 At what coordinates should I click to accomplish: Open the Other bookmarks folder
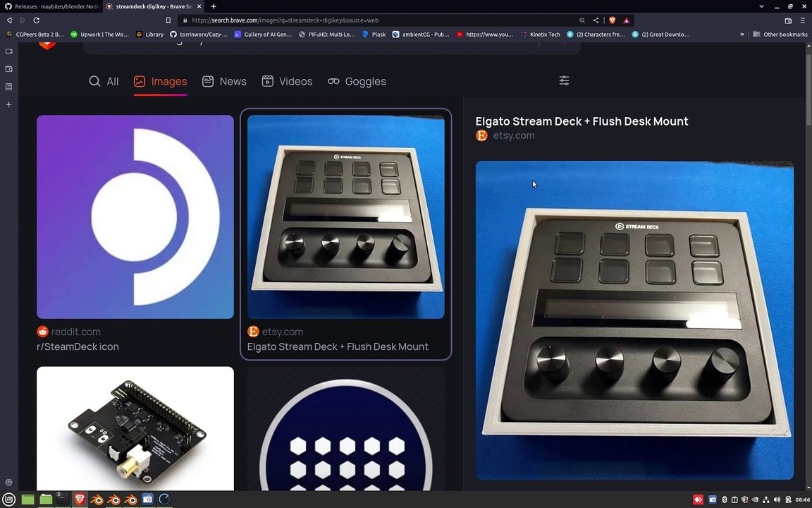(x=780, y=34)
